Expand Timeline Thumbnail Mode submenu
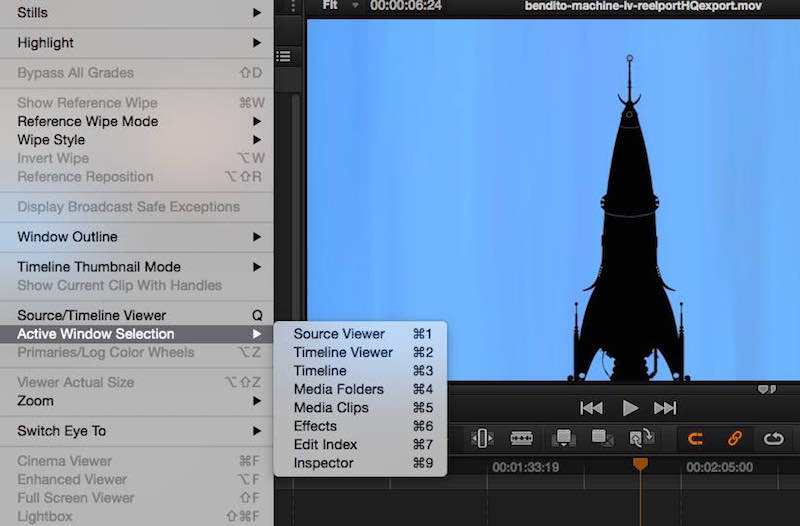This screenshot has width=800, height=526. click(x=137, y=267)
